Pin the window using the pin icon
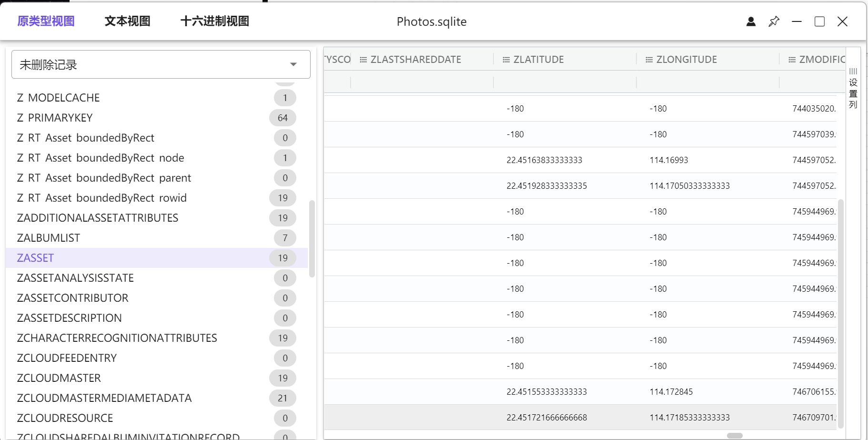The image size is (868, 440). tap(774, 21)
